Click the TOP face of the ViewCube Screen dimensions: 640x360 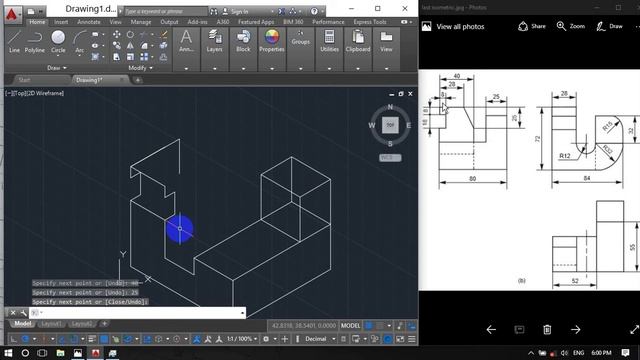pyautogui.click(x=390, y=125)
